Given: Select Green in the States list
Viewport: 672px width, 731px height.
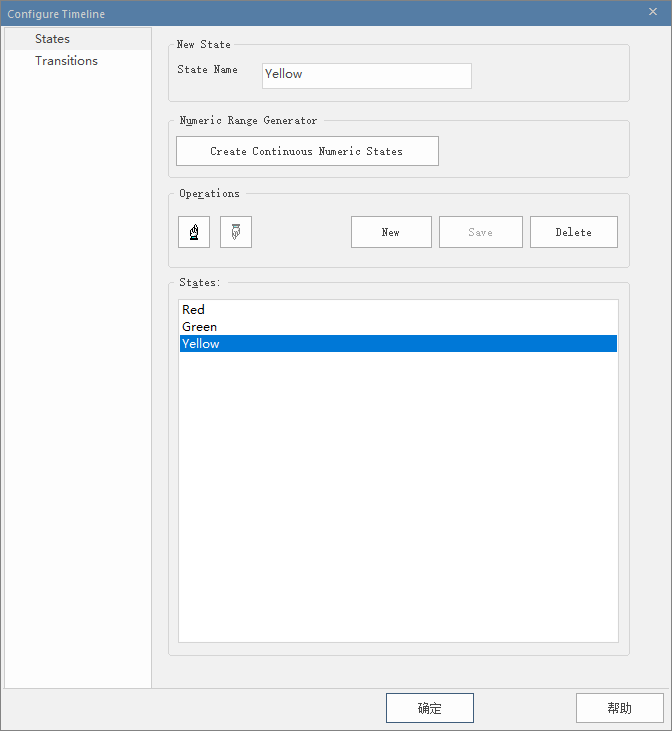Looking at the screenshot, I should (398, 327).
